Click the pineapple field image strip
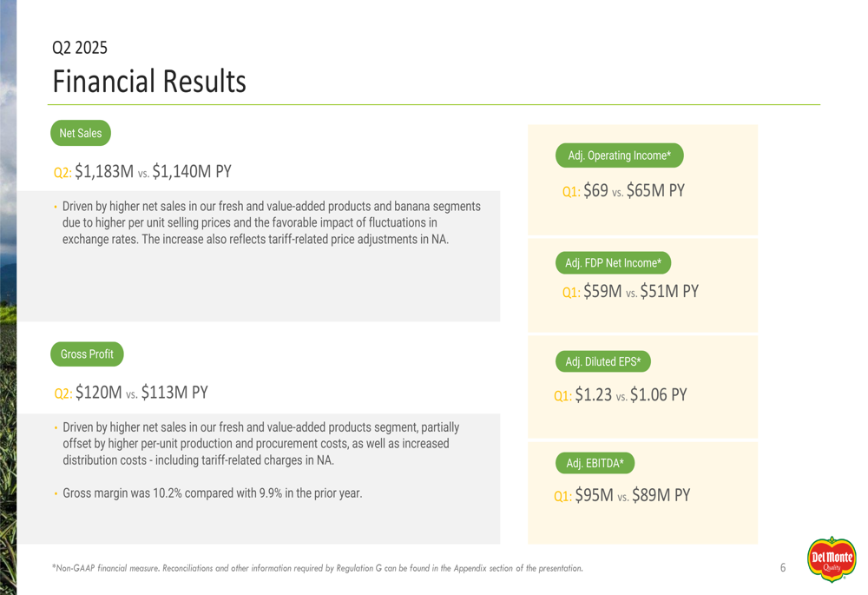The height and width of the screenshot is (595, 868). point(9,297)
